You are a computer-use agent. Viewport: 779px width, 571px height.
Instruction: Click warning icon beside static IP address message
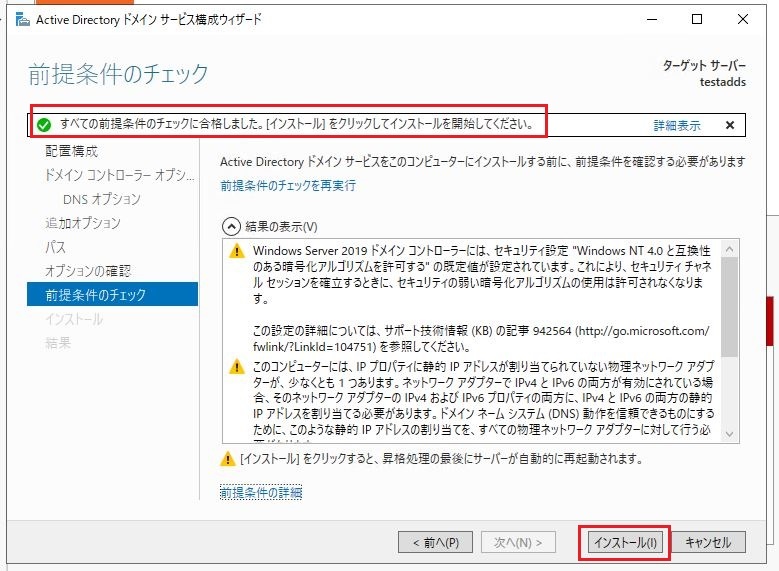click(236, 367)
